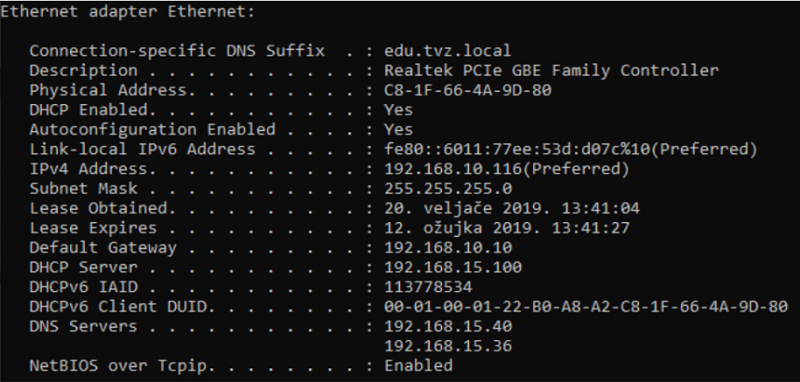The image size is (800, 382).
Task: Click the subnet mask 255.255.255.0
Action: 448,189
